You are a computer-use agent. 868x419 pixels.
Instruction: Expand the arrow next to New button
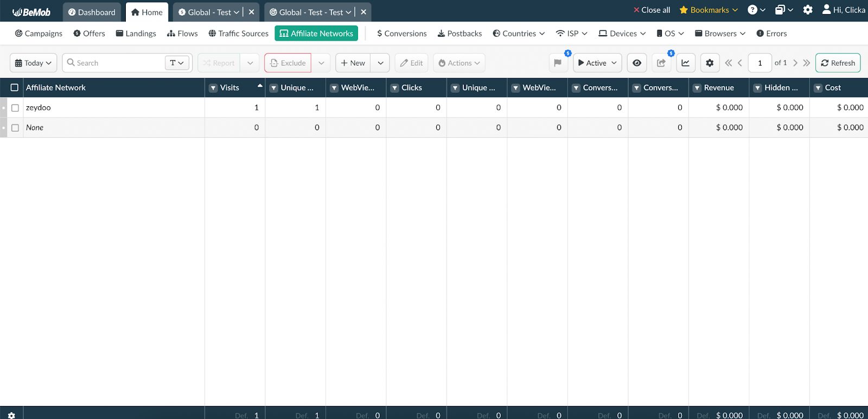pos(380,63)
